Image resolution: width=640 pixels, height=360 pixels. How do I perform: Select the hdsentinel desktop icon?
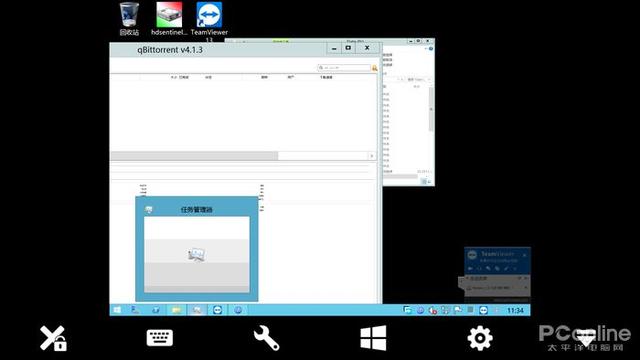click(x=169, y=19)
